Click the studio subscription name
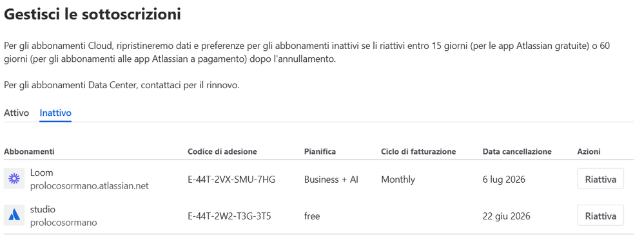This screenshot has height=242, width=644. click(43, 209)
